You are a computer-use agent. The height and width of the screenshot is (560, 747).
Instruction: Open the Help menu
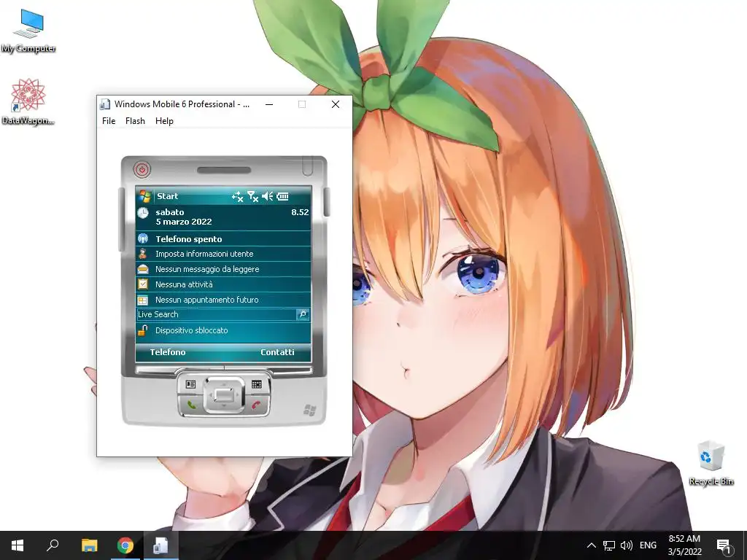164,121
